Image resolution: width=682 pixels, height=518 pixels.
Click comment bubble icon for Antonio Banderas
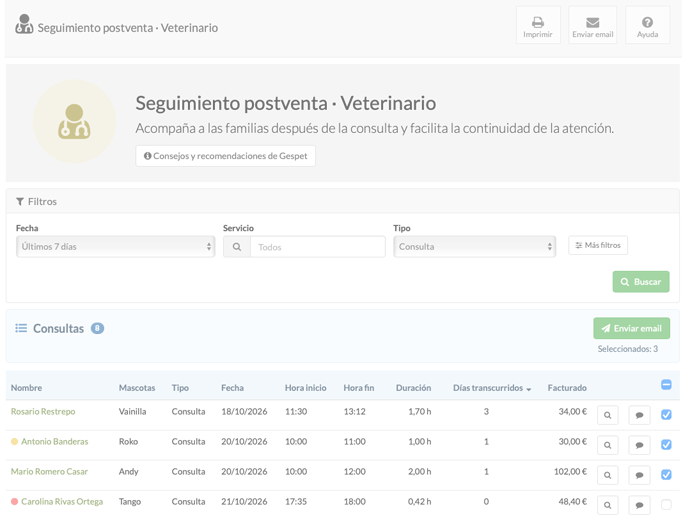[639, 445]
